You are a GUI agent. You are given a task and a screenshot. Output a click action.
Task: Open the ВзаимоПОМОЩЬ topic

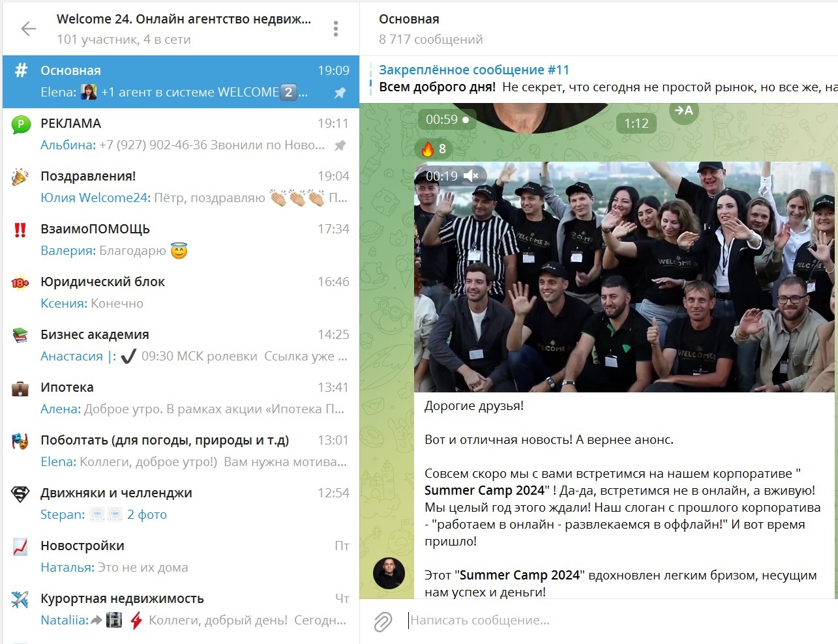(x=181, y=240)
